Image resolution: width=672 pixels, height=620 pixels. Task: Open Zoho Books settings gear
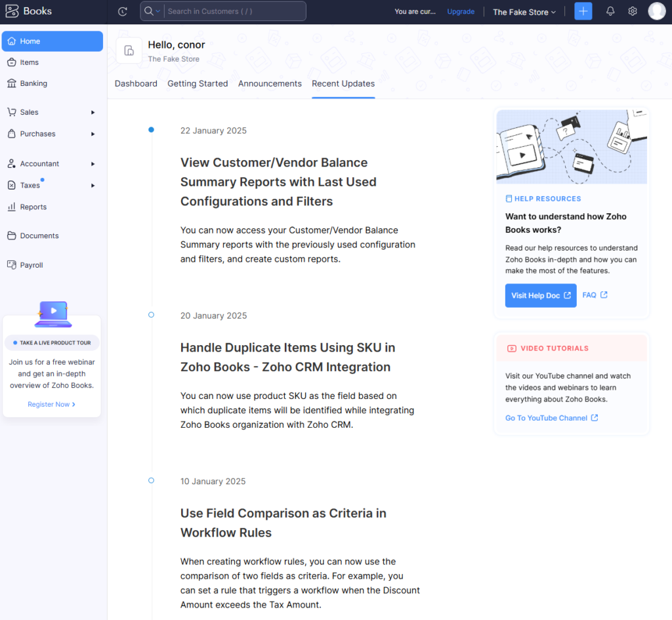click(632, 11)
